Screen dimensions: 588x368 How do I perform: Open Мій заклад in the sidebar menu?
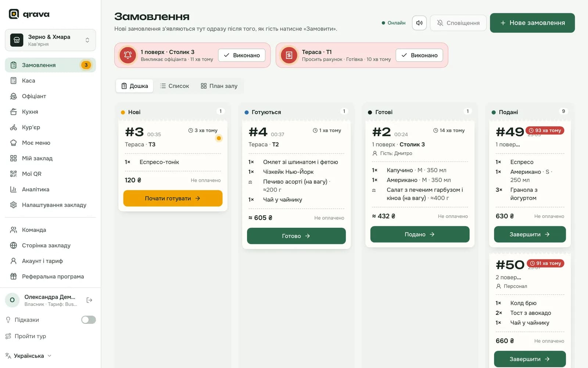[x=50, y=158]
